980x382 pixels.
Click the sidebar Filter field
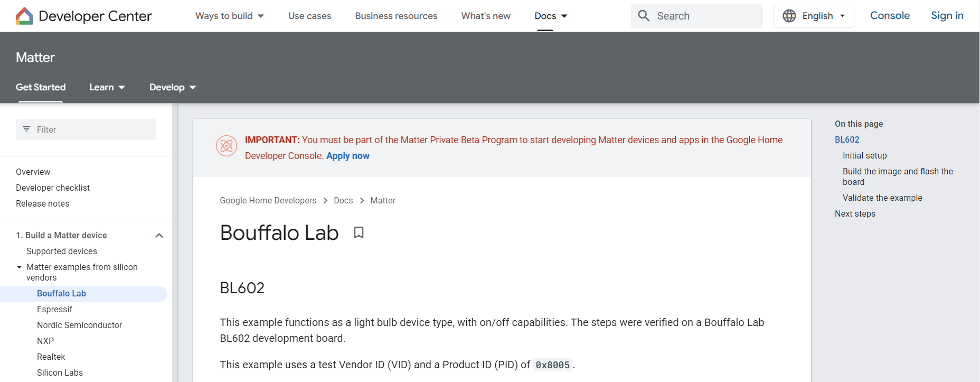pyautogui.click(x=86, y=129)
